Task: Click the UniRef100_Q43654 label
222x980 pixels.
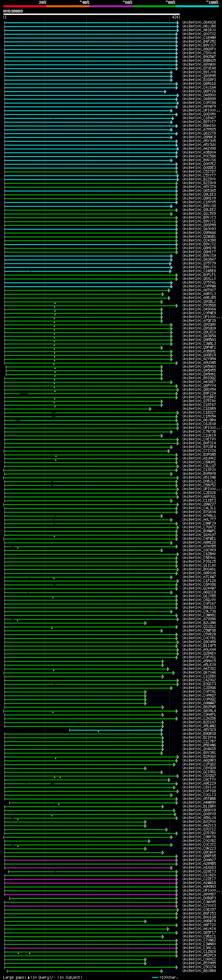Action: (x=199, y=336)
